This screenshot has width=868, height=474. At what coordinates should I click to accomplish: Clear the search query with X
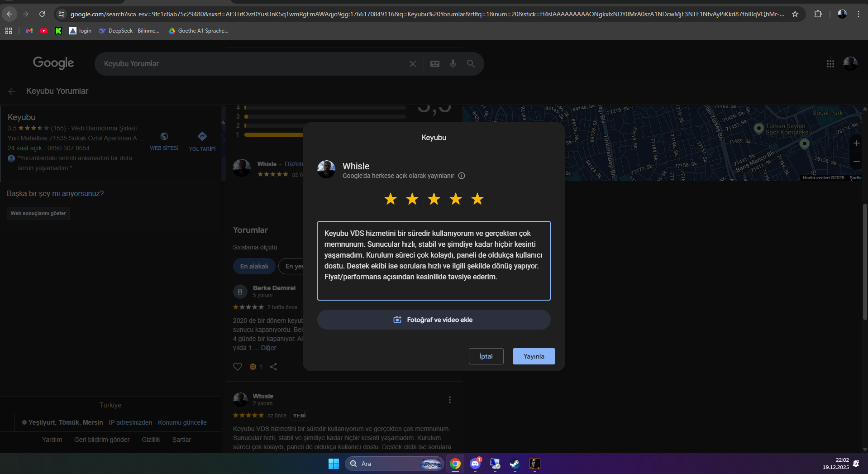coord(413,64)
